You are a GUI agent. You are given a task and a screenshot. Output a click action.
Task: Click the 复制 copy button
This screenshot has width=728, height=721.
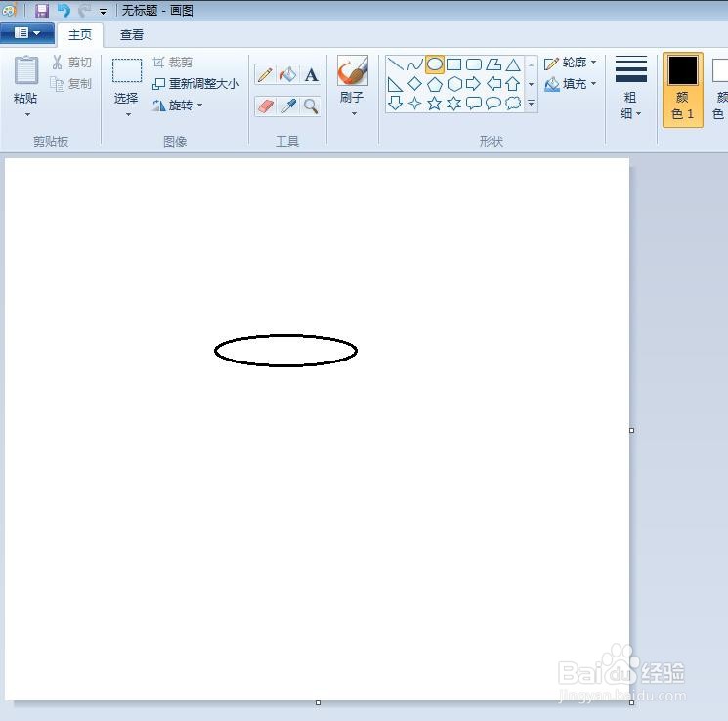pos(71,84)
